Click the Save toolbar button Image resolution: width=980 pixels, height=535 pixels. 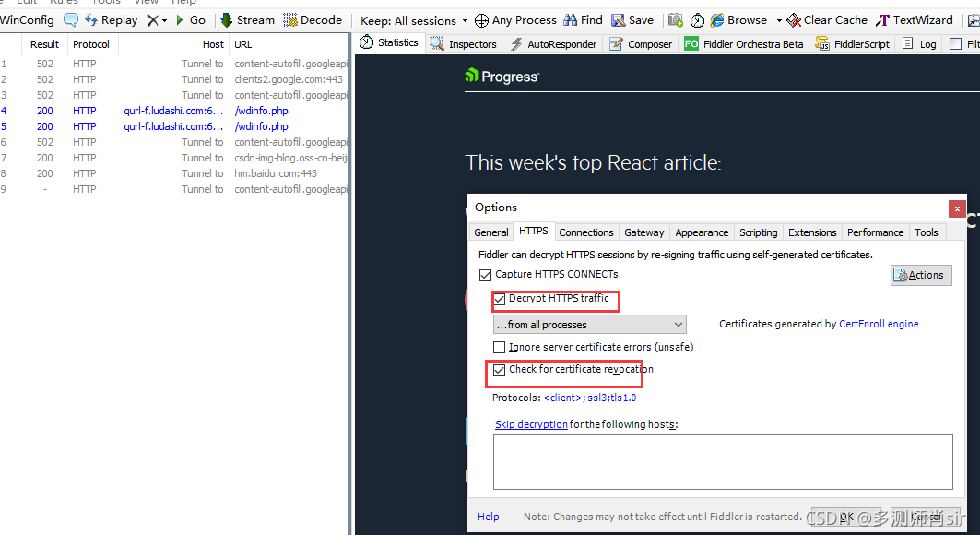coord(632,20)
